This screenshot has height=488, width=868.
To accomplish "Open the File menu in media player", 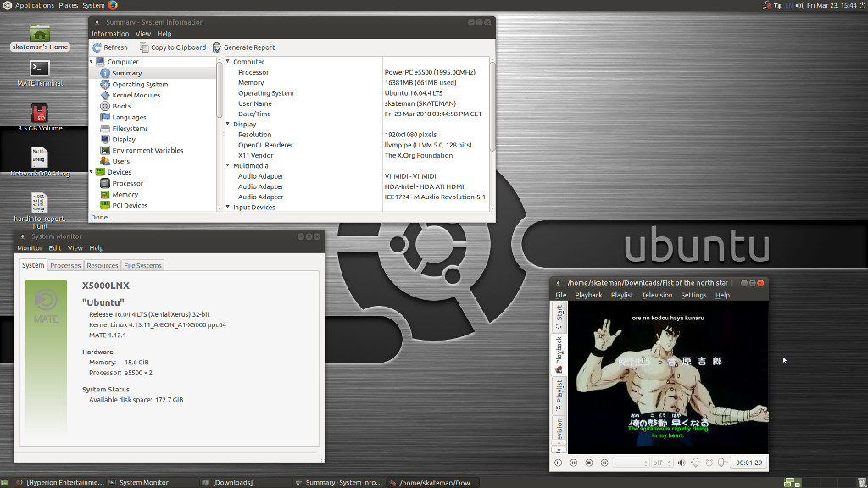I will 561,295.
